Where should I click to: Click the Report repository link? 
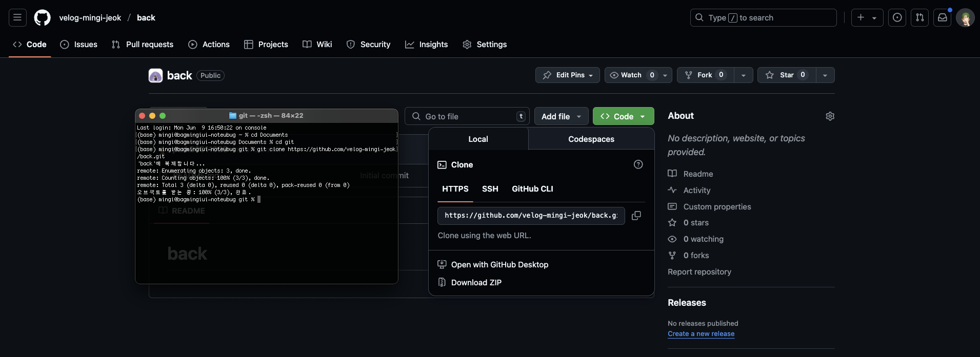click(699, 272)
